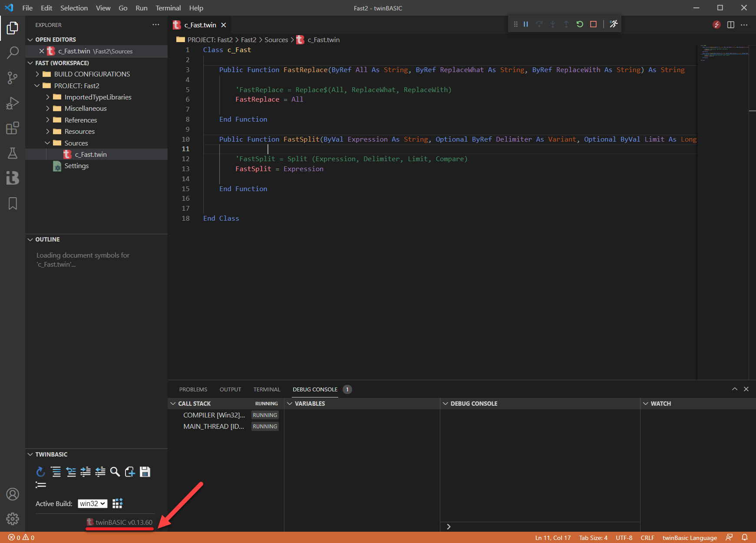Switch to the TERMINAL panel tab
The height and width of the screenshot is (543, 756).
[x=266, y=389]
